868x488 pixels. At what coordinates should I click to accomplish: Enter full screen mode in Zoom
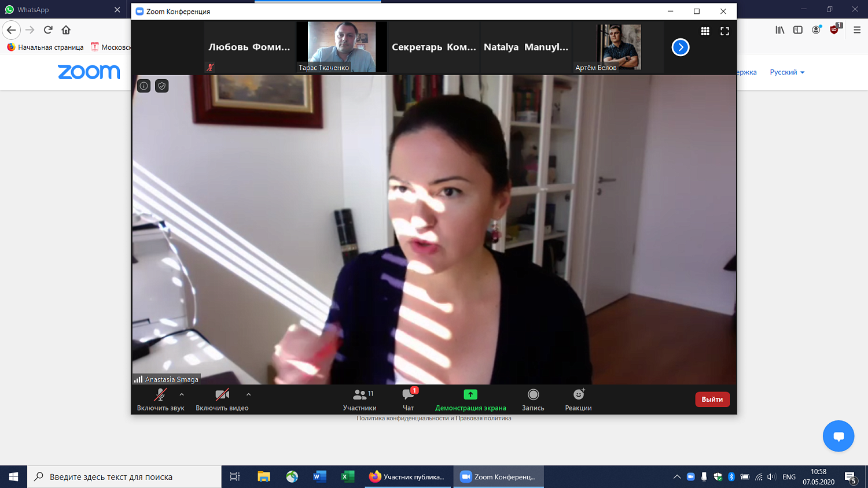724,31
